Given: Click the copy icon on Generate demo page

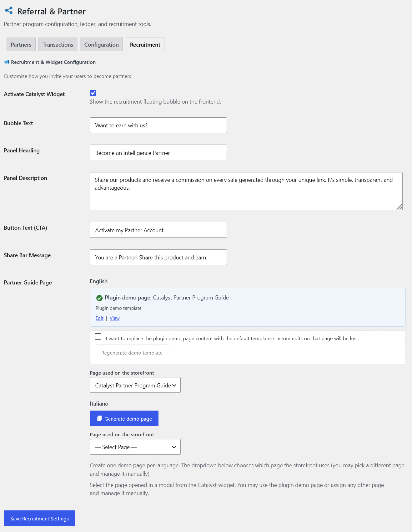Looking at the screenshot, I should point(99,418).
